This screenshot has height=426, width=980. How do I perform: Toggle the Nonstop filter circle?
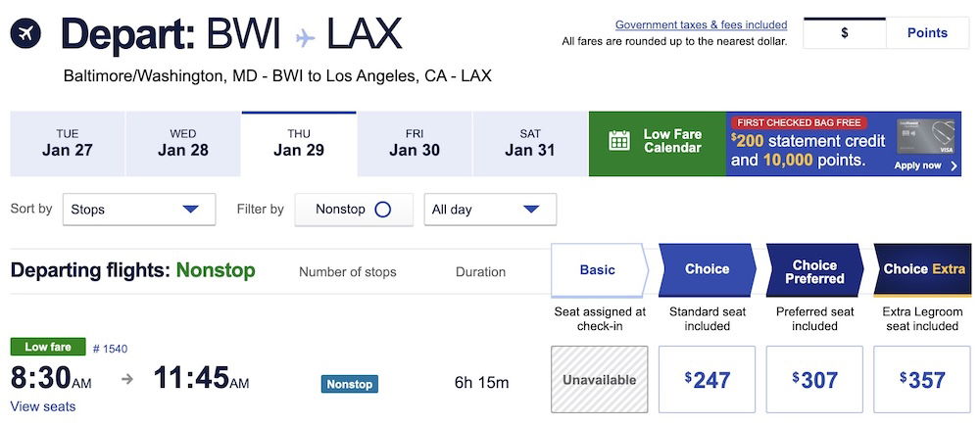382,209
